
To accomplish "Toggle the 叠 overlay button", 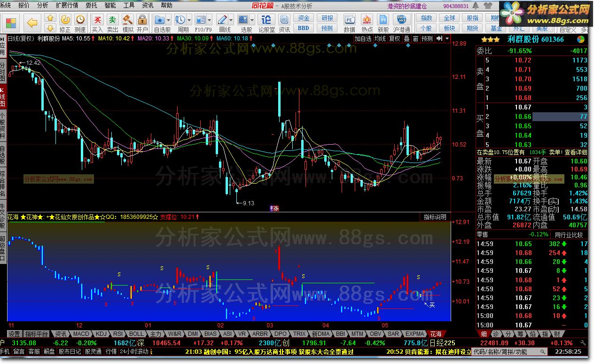I will click(407, 39).
